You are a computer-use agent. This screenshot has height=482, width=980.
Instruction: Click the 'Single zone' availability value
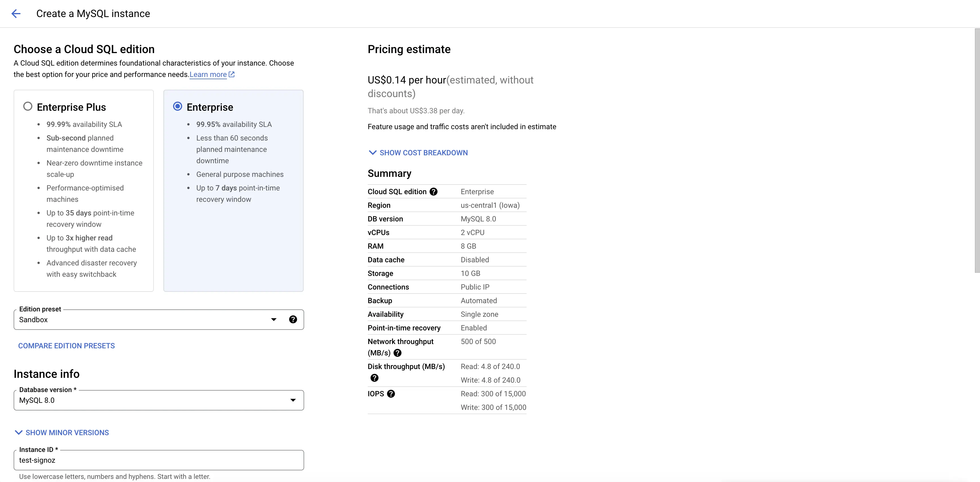(479, 314)
